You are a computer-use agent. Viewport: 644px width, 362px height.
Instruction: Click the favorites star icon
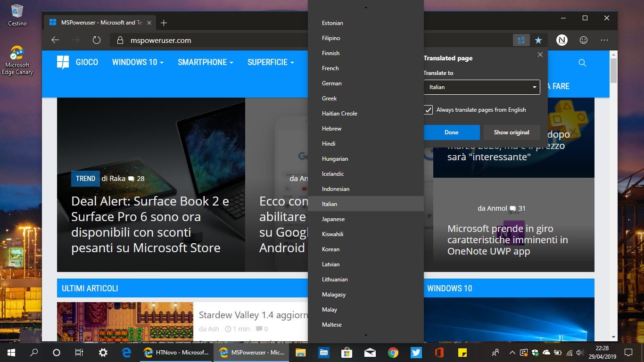(x=538, y=41)
